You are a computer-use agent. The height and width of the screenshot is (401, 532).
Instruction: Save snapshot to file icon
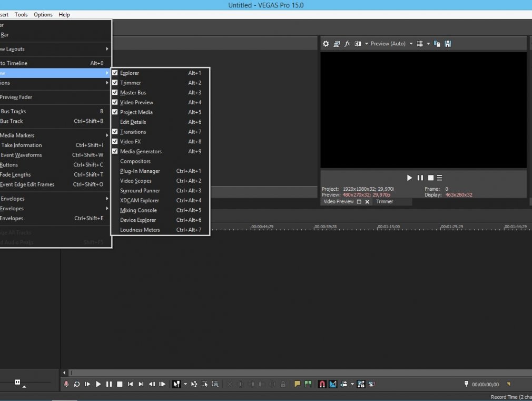coord(448,44)
